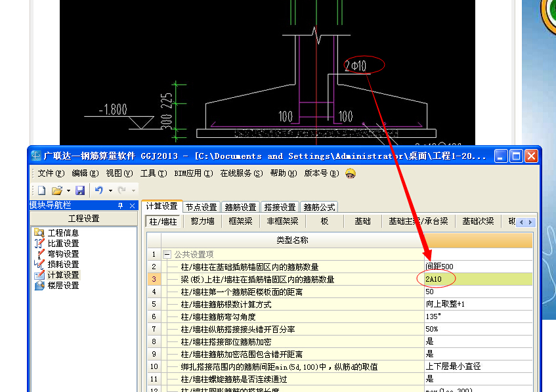The image size is (556, 392).
Task: Open the 编辑(E) menu
Action: (85, 173)
